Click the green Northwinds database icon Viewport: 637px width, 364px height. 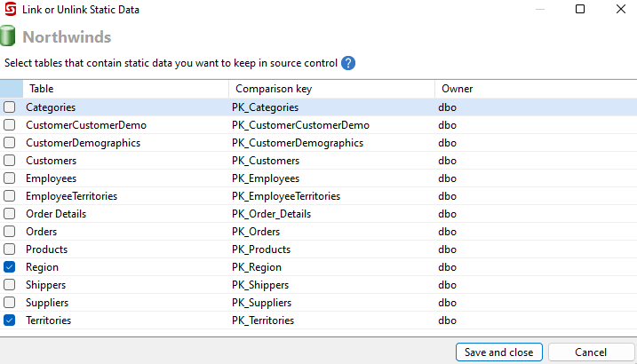click(10, 37)
